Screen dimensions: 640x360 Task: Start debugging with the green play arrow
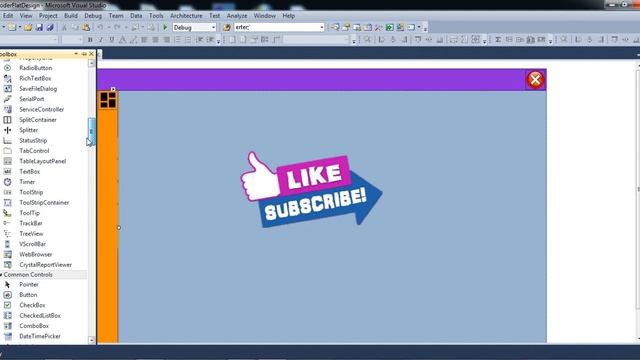coord(165,27)
